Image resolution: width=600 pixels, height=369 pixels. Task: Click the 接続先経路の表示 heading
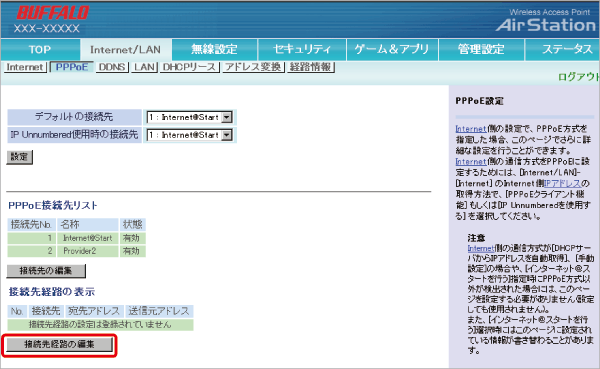[x=52, y=292]
